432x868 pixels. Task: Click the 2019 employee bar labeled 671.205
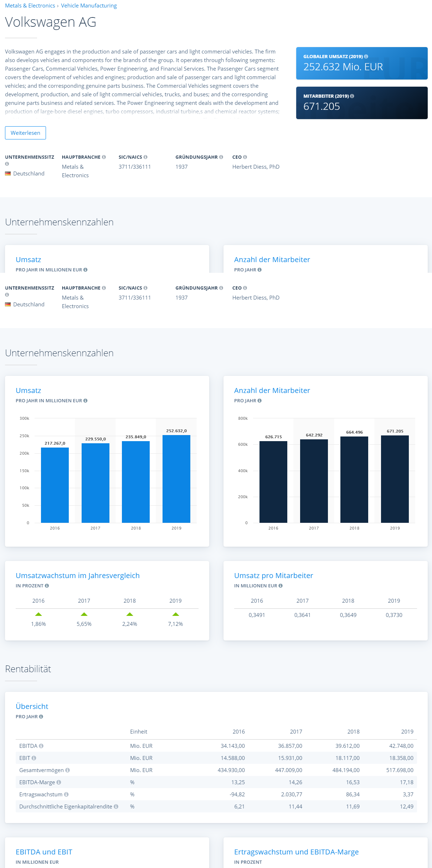pos(395,479)
